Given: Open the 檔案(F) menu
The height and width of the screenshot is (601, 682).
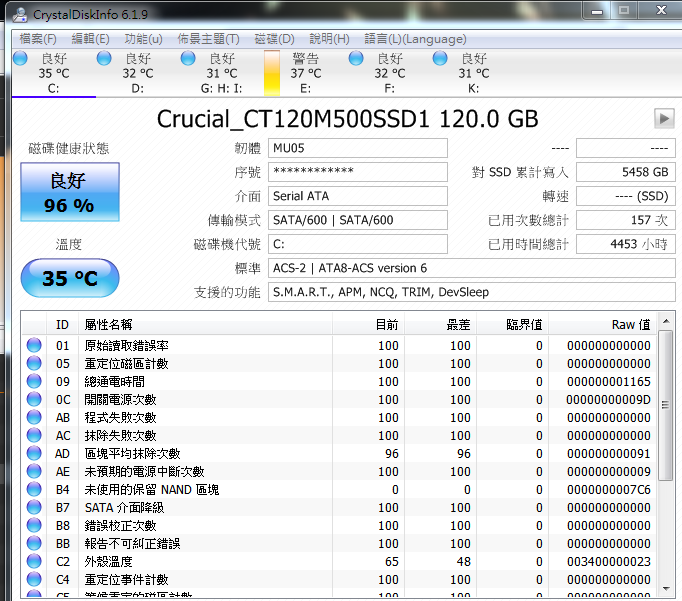Looking at the screenshot, I should click(x=38, y=39).
